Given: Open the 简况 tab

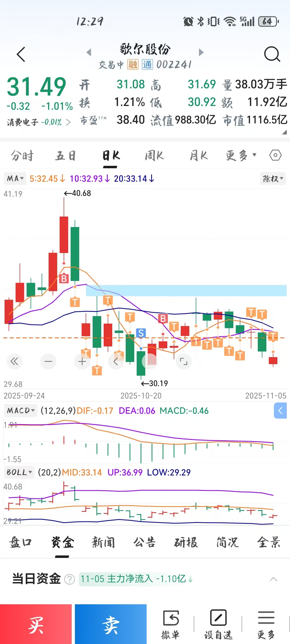Looking at the screenshot, I should click(x=227, y=542).
